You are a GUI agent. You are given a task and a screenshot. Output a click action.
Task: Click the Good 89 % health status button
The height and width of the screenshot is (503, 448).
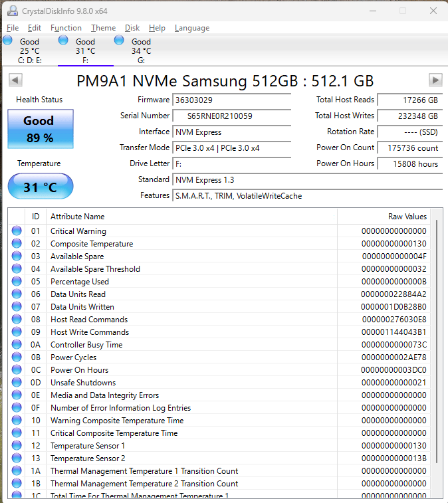click(x=41, y=129)
